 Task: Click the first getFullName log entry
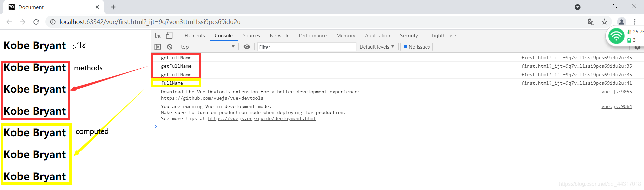(176, 58)
